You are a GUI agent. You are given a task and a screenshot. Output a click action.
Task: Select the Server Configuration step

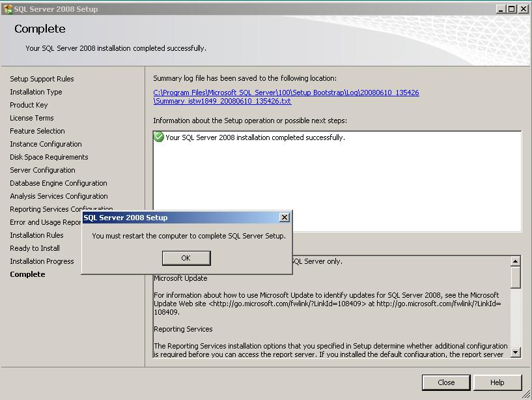coord(42,170)
